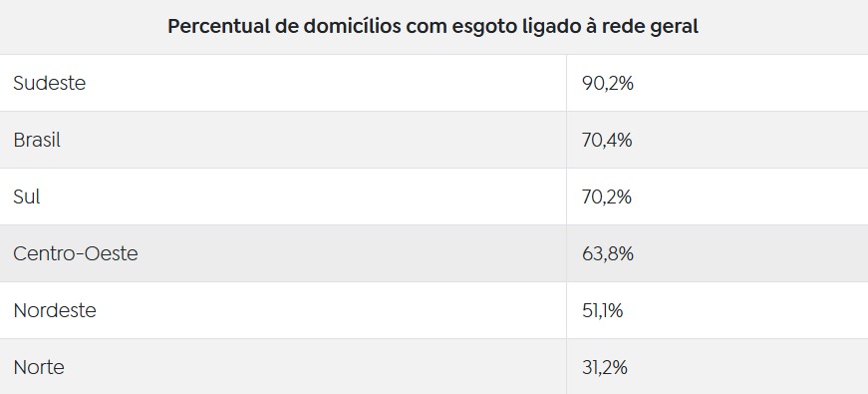Screen dimensions: 868x394
Task: Select the Centro-Oeste row label
Action: click(76, 253)
